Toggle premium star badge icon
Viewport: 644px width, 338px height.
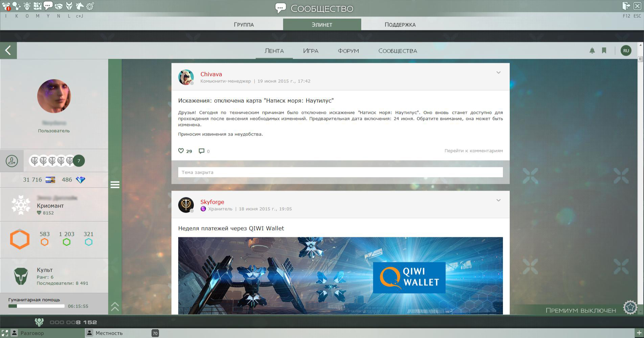[630, 308]
